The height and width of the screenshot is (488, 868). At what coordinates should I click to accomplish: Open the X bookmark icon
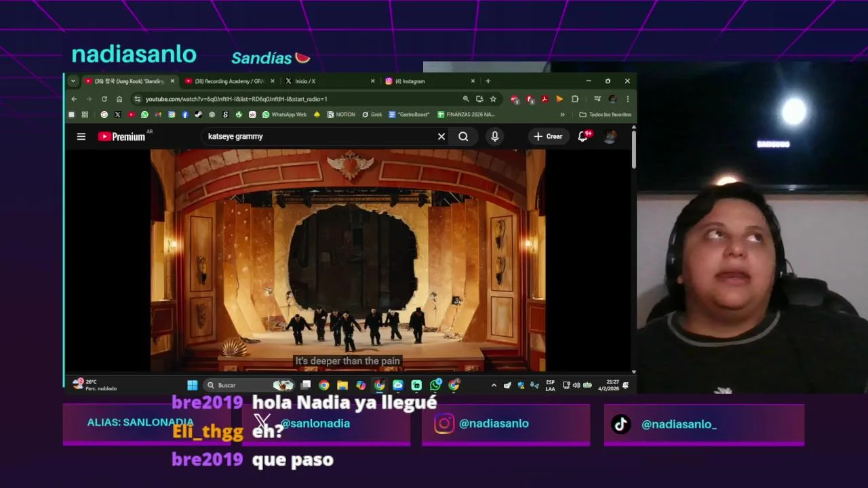[118, 115]
